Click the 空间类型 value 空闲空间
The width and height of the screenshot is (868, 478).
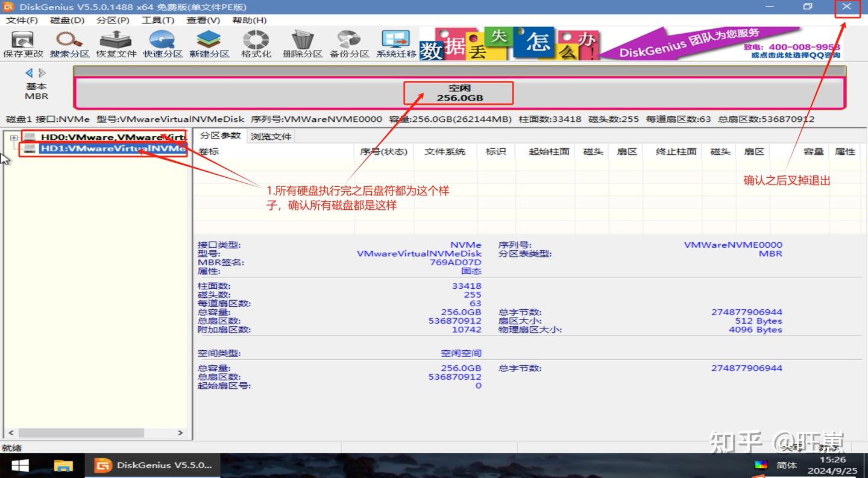click(x=461, y=353)
